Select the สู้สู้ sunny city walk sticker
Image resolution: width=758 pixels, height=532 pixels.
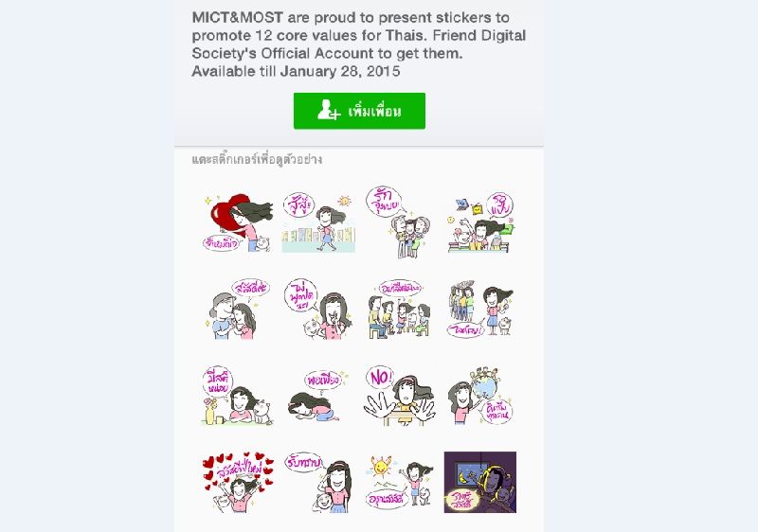[x=318, y=222]
